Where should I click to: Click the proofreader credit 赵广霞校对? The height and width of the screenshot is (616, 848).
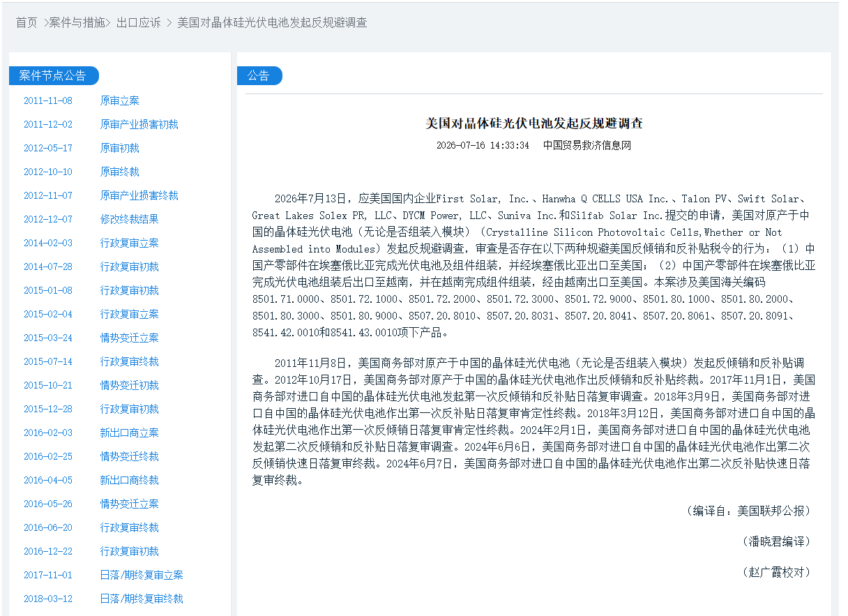777,572
